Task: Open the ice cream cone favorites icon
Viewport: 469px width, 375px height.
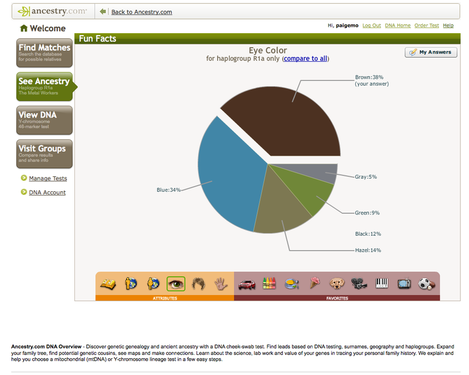Action: coord(314,284)
